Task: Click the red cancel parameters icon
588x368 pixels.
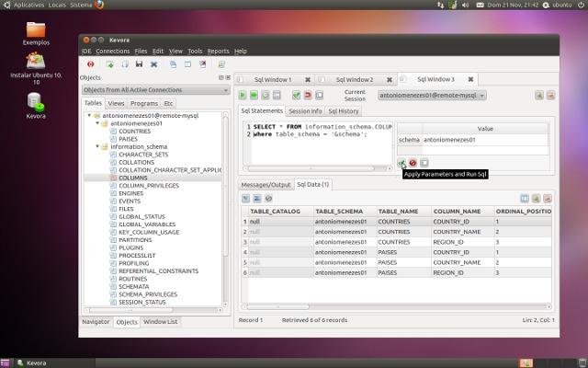Action: tap(413, 163)
